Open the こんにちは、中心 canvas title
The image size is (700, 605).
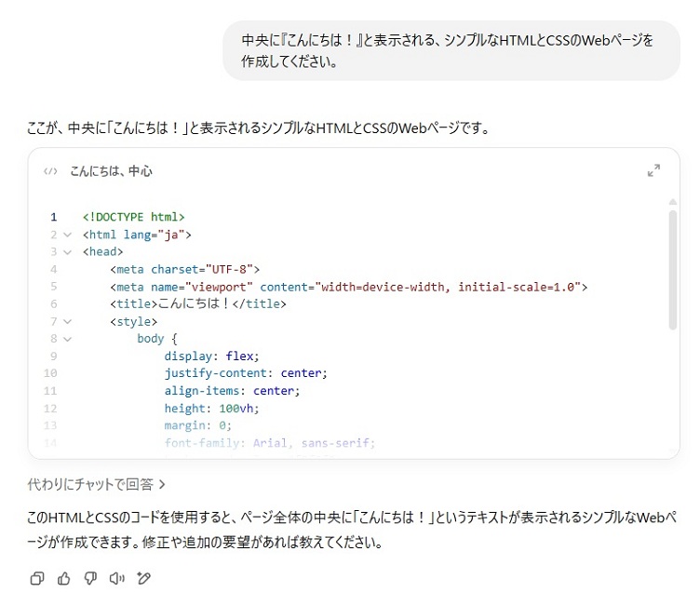click(111, 171)
